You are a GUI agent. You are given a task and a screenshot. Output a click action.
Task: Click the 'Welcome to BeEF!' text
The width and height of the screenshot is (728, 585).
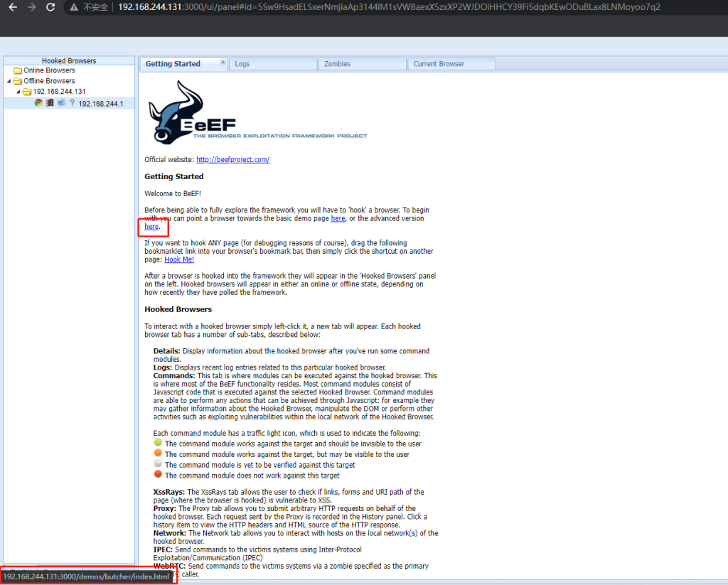[172, 193]
